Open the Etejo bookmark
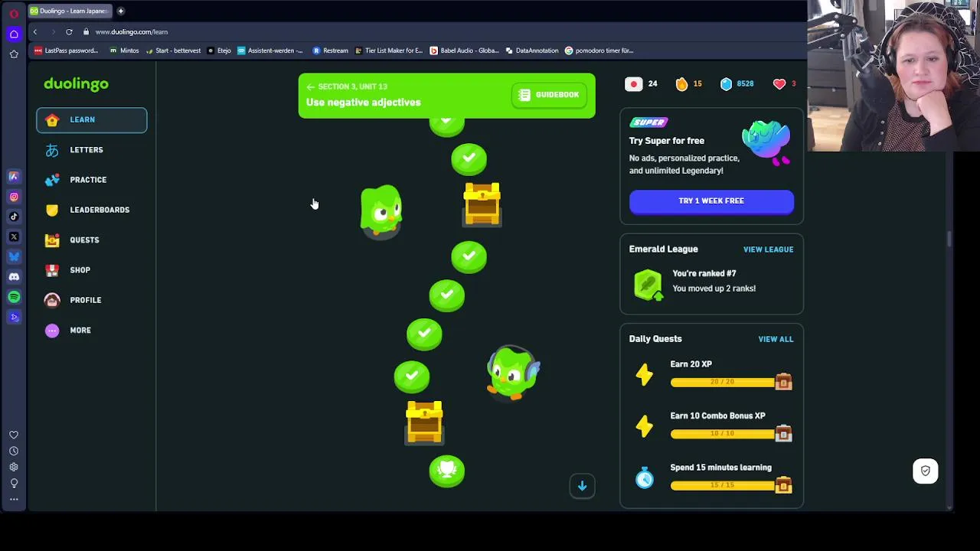 pyautogui.click(x=219, y=51)
